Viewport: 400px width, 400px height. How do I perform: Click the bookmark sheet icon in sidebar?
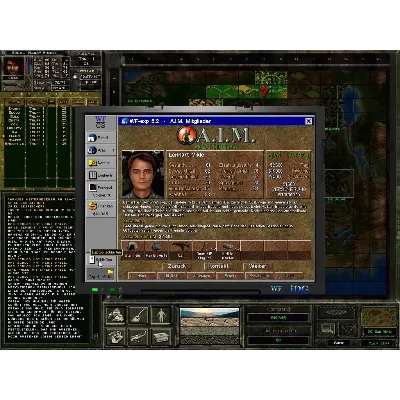pyautogui.click(x=92, y=259)
